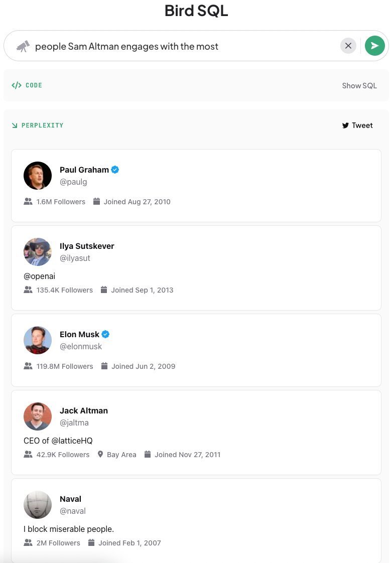Screen dimensions: 392x563
Task: Open Naval's profile avatar
Action: [x=37, y=505]
